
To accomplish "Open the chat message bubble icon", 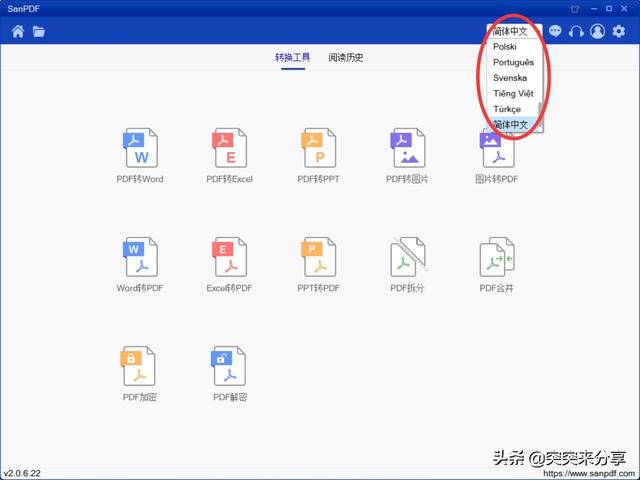I will click(x=555, y=31).
